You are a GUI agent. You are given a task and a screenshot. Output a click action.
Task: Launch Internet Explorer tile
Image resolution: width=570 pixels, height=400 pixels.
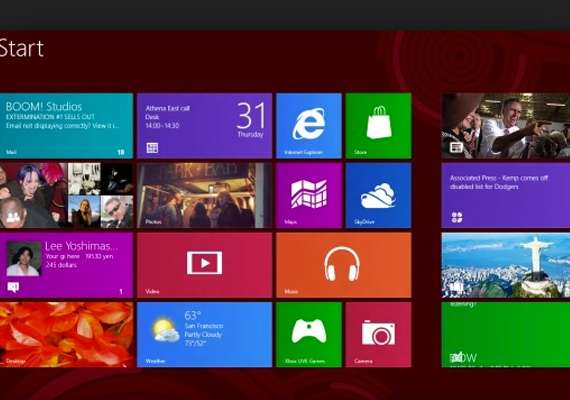[x=309, y=125]
